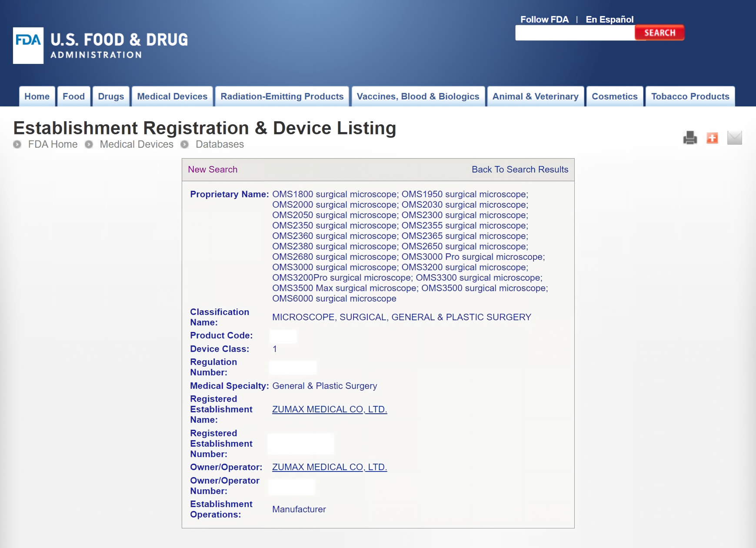The image size is (756, 548).
Task: Open ZUMAX link beside Owner/Operator
Action: [330, 467]
